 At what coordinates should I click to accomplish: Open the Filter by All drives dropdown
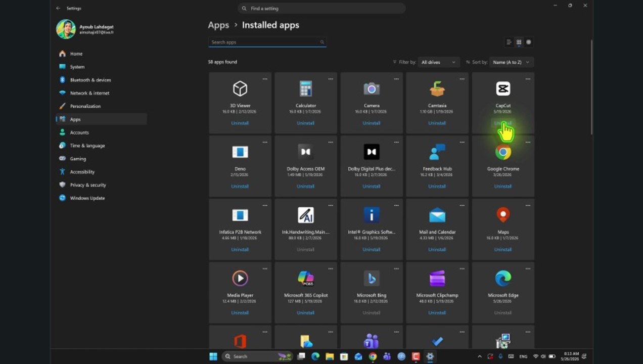pos(438,62)
